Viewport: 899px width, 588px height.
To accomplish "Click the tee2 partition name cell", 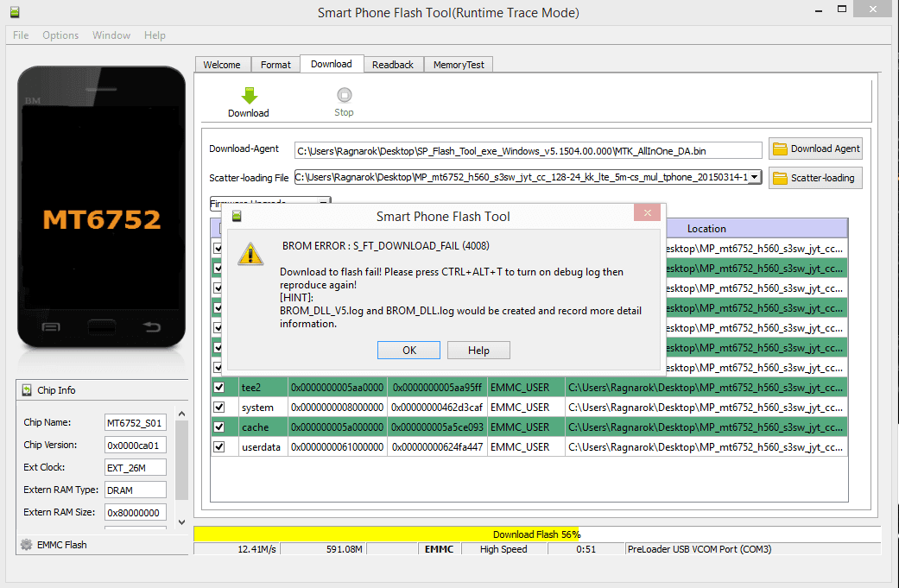I will 263,388.
